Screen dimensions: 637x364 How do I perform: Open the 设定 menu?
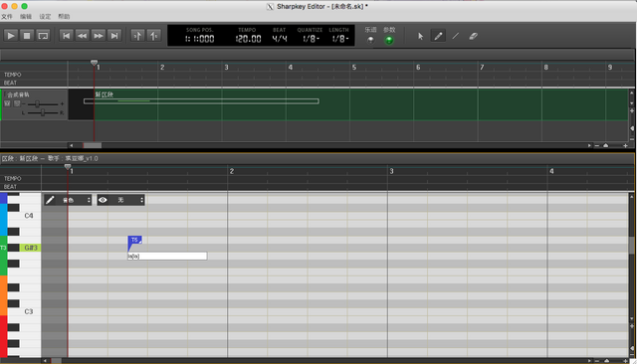point(45,17)
